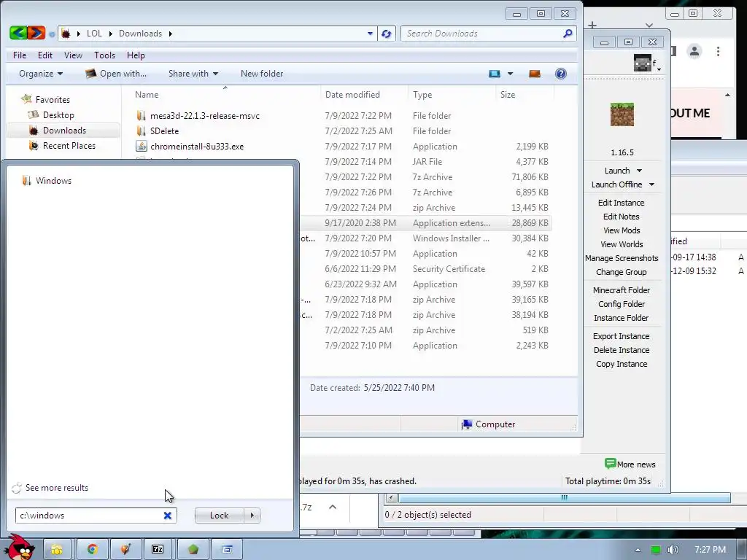
Task: Open the Lock button side arrow
Action: point(252,516)
